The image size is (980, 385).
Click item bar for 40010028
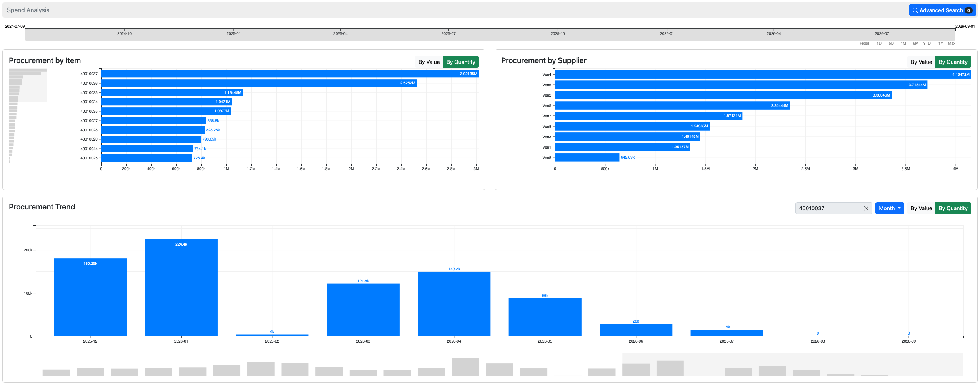pos(153,130)
